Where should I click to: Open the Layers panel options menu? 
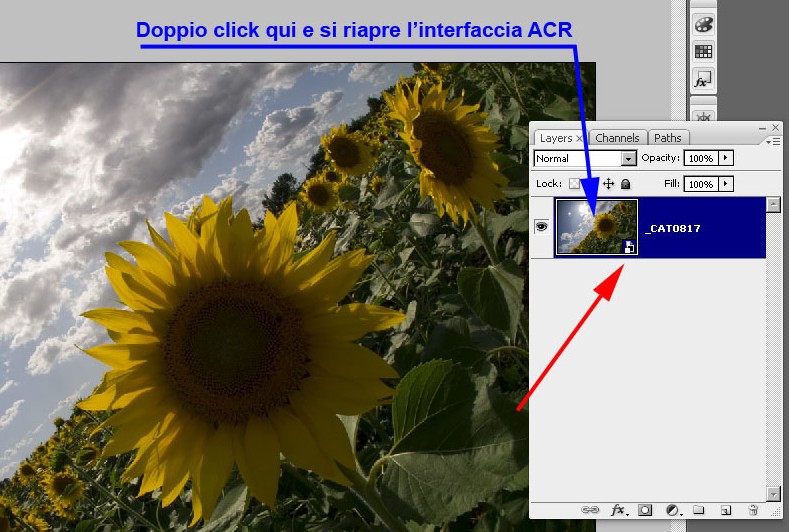[773, 142]
